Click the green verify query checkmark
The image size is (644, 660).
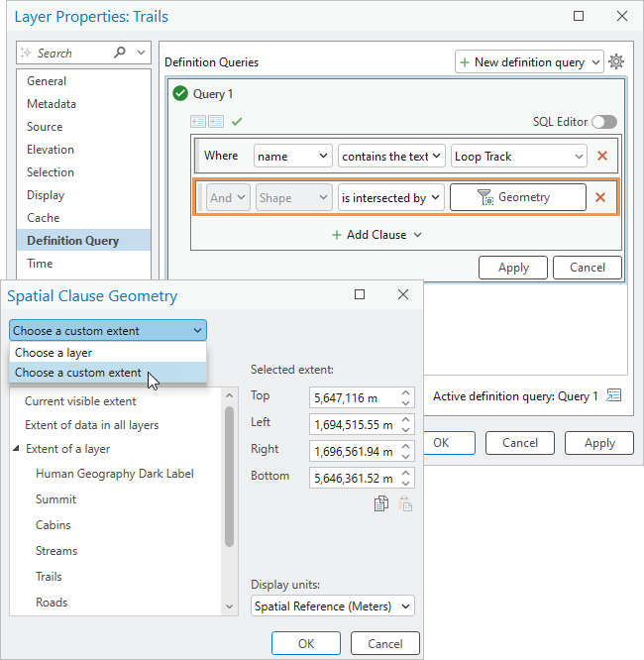pos(237,122)
